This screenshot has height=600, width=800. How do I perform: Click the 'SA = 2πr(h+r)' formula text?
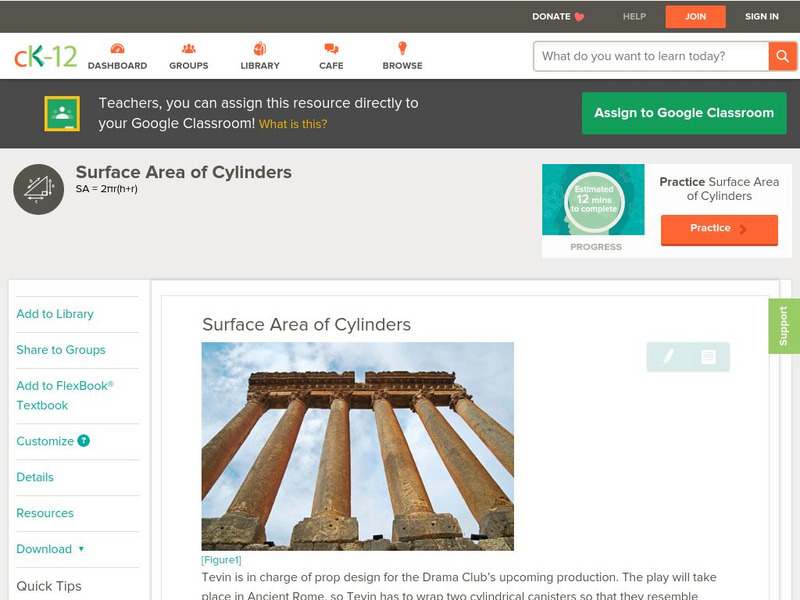click(x=107, y=189)
